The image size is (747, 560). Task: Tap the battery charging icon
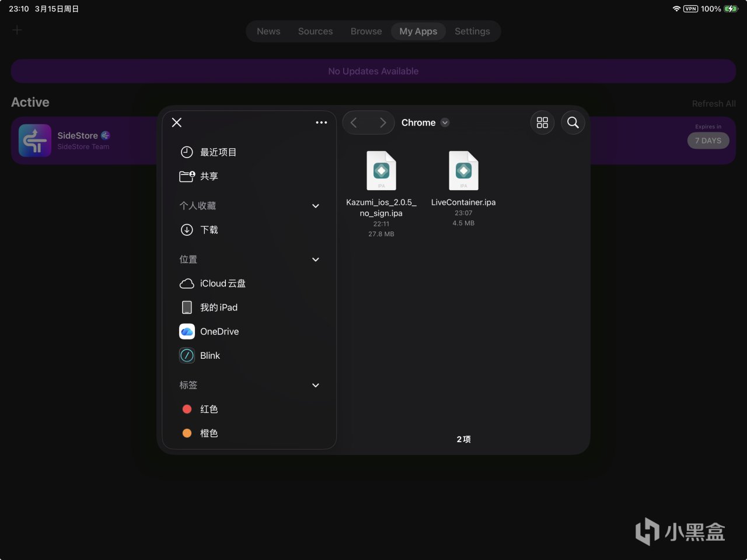[731, 9]
